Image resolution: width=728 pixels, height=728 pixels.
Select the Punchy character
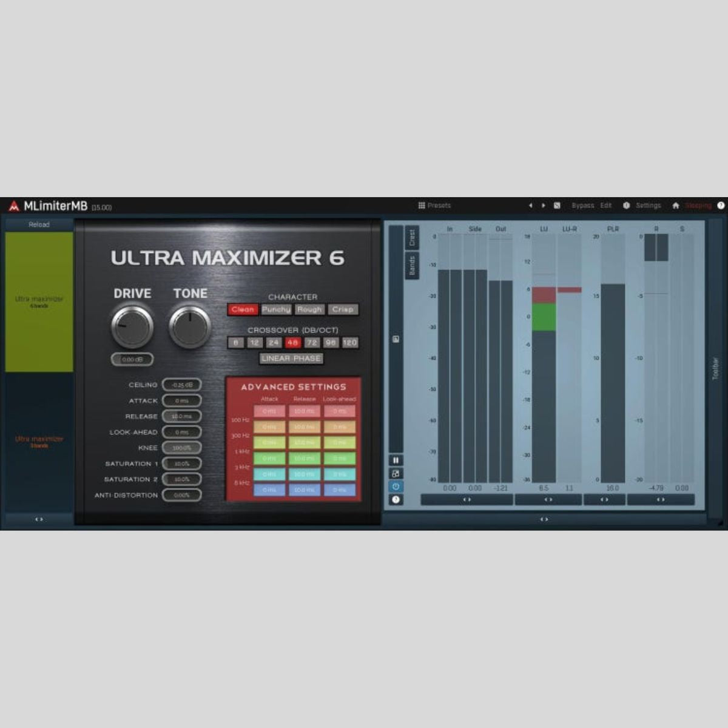tap(276, 309)
